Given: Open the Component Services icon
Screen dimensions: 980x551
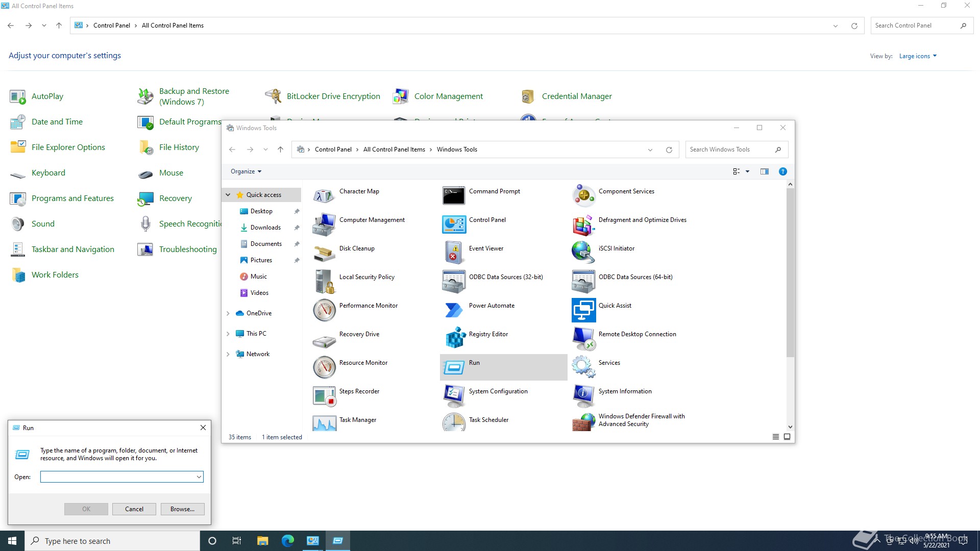Looking at the screenshot, I should (x=583, y=195).
